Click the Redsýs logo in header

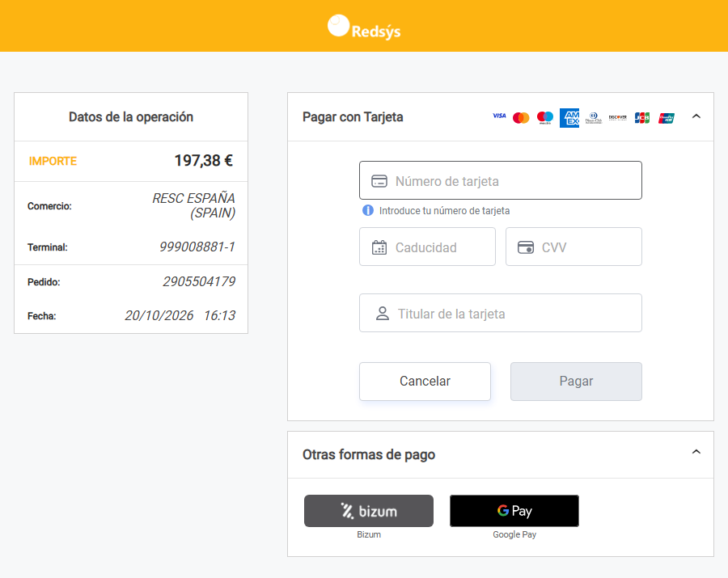tap(364, 27)
